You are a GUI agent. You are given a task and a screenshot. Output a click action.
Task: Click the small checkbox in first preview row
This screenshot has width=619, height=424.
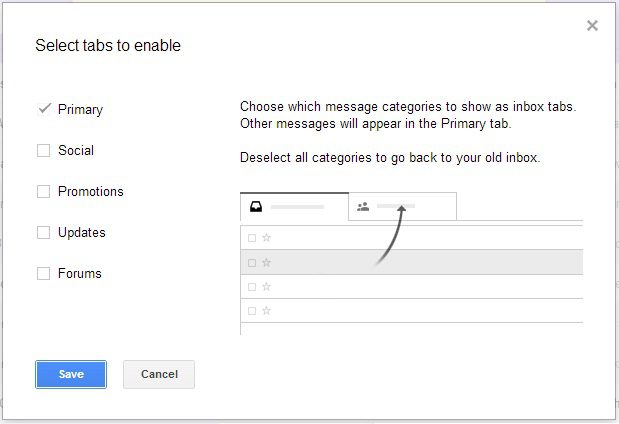coord(251,238)
